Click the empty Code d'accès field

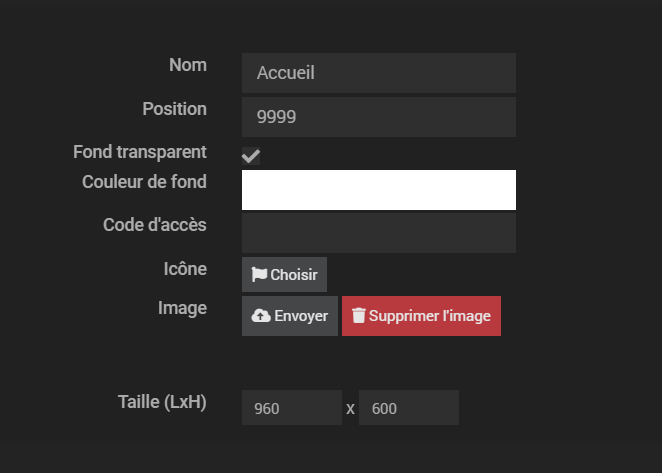click(x=378, y=233)
